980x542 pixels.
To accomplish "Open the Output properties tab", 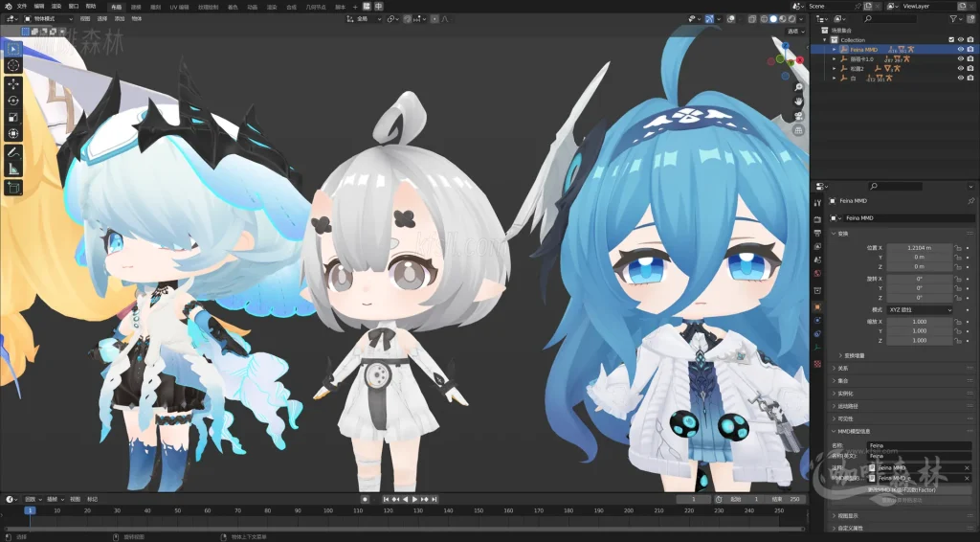I will click(x=817, y=233).
